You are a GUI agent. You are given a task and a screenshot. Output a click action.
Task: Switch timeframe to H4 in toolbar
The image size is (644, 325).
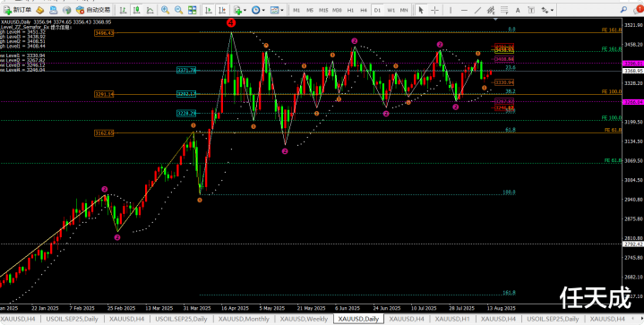[364, 10]
